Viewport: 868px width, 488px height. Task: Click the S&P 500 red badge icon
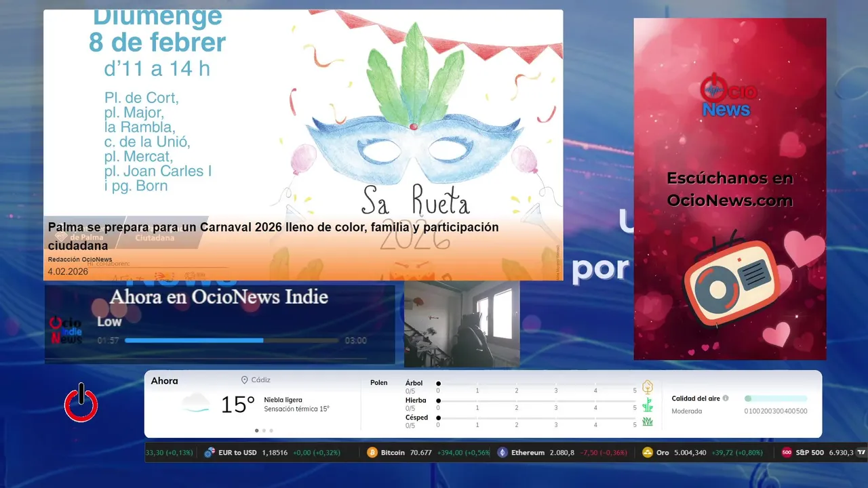point(787,452)
